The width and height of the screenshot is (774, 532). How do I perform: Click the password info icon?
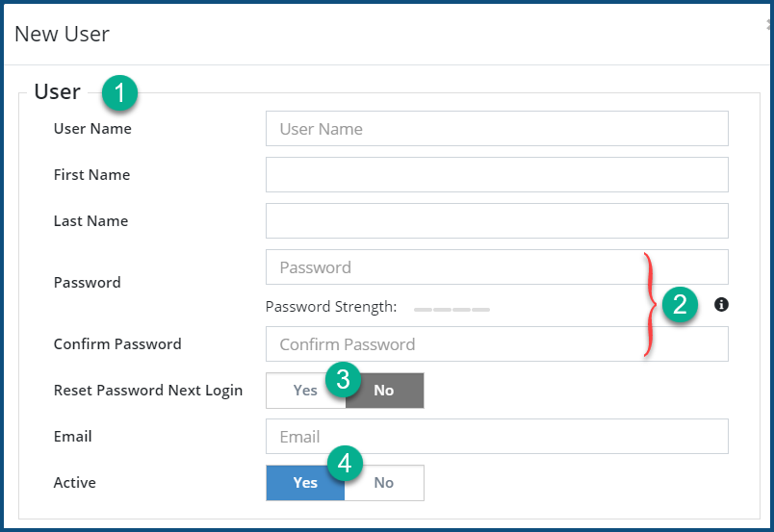click(722, 305)
